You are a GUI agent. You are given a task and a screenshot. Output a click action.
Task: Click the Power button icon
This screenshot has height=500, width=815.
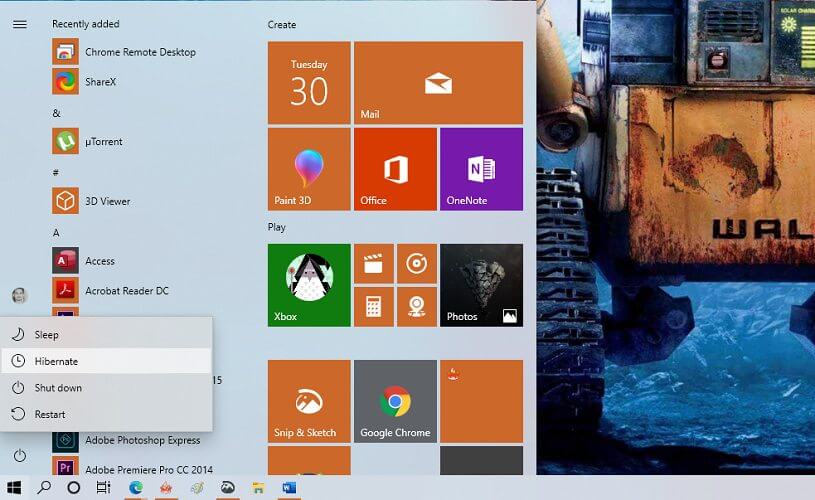point(20,456)
